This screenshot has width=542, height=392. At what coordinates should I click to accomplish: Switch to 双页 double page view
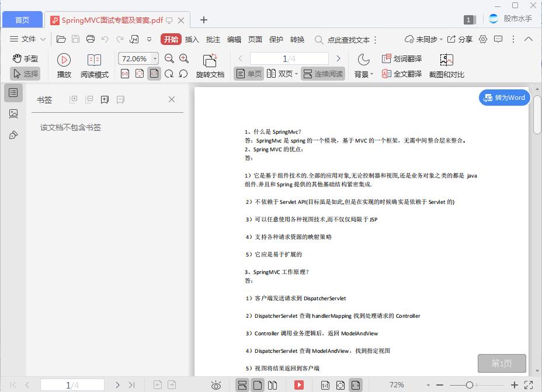280,74
